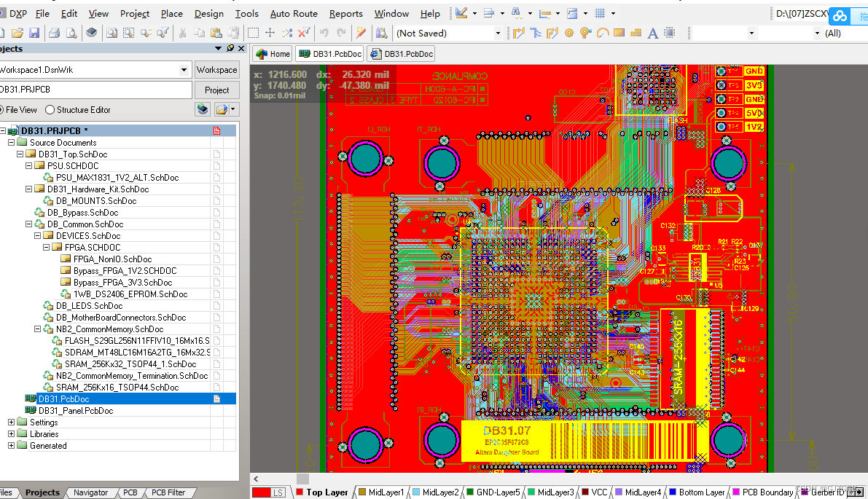Undo the last action
Viewport: 868px width, 499px height.
(x=324, y=34)
